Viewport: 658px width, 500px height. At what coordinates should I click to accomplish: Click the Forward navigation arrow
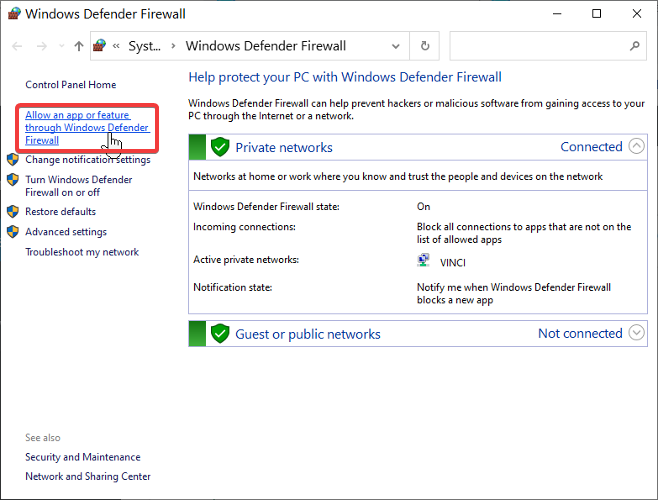click(42, 46)
